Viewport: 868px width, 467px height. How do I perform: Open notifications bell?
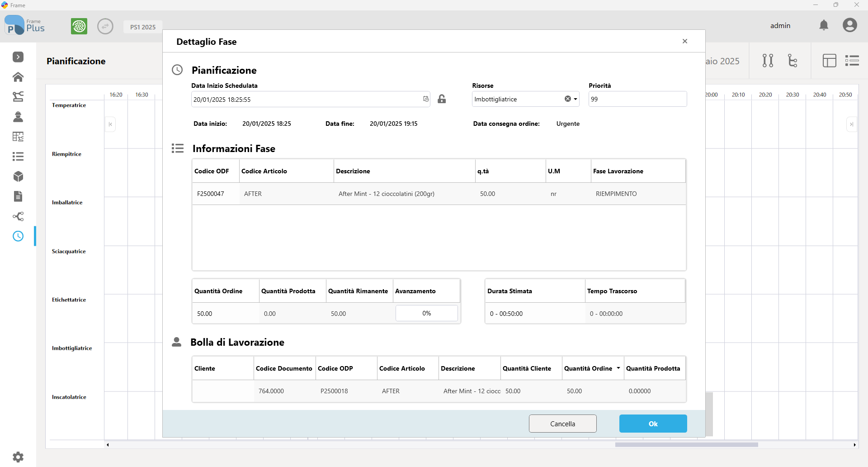[824, 25]
